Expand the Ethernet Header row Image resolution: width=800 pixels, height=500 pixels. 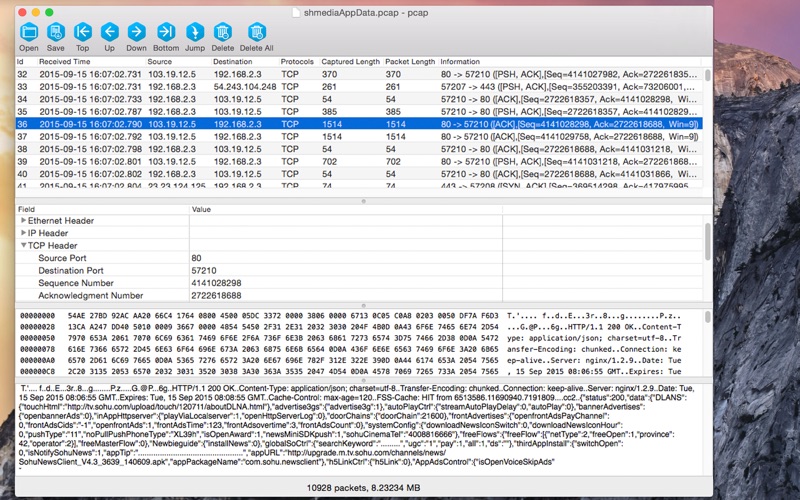point(23,220)
